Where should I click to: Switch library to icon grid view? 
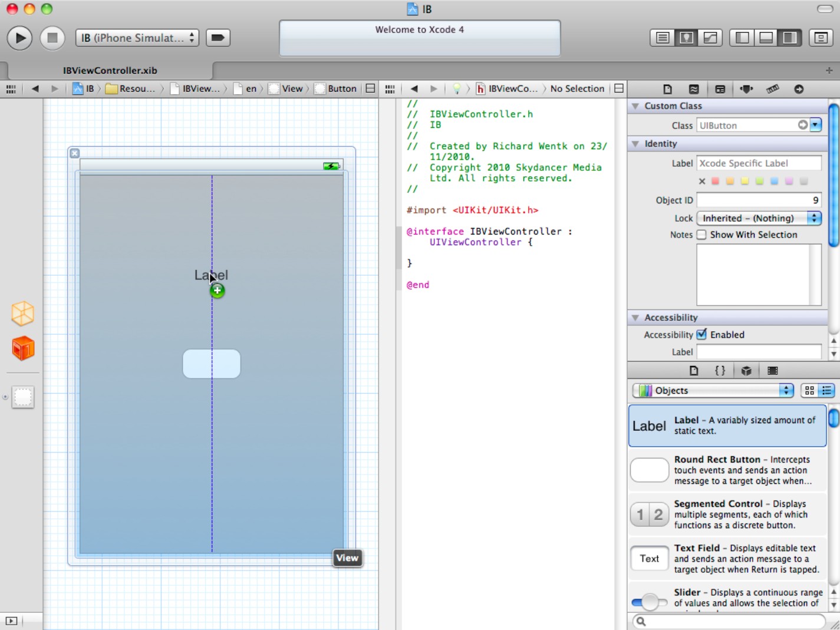809,391
